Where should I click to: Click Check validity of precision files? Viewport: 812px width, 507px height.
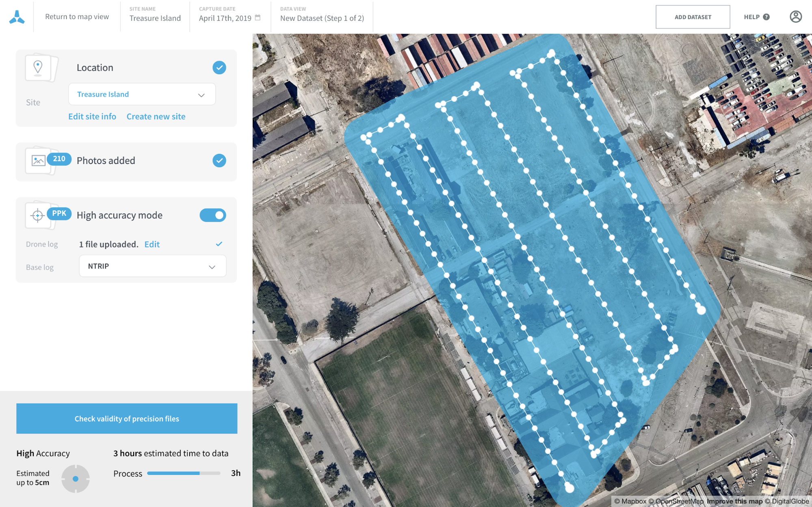point(127,419)
